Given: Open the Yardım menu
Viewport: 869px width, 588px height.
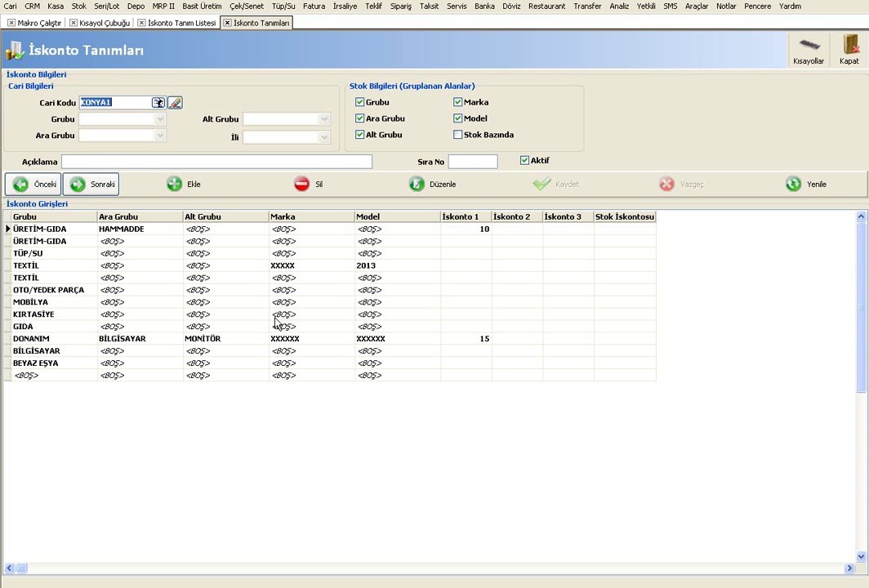Looking at the screenshot, I should click(x=790, y=6).
